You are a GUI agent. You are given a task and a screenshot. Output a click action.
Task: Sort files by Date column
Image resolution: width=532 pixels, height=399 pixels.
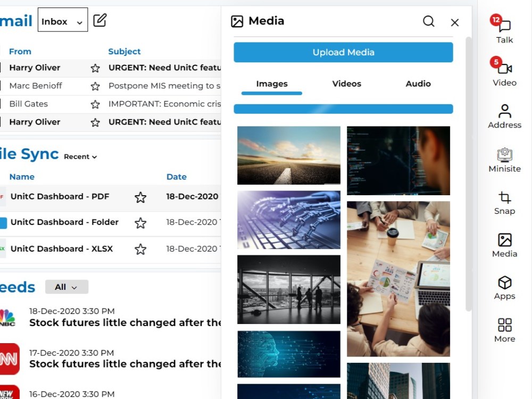tap(177, 177)
